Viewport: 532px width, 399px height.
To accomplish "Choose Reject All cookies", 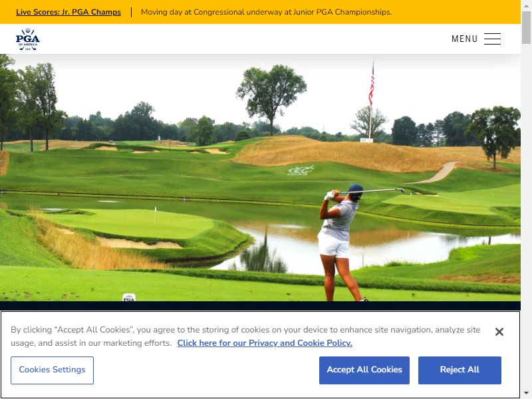I will (460, 370).
